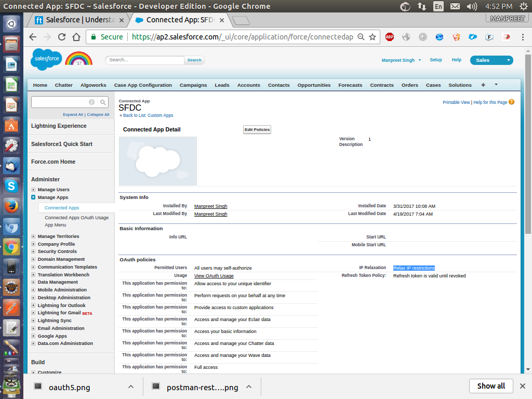This screenshot has height=399, width=532.
Task: Click zoom magnifier in address bar
Action: tap(361, 37)
